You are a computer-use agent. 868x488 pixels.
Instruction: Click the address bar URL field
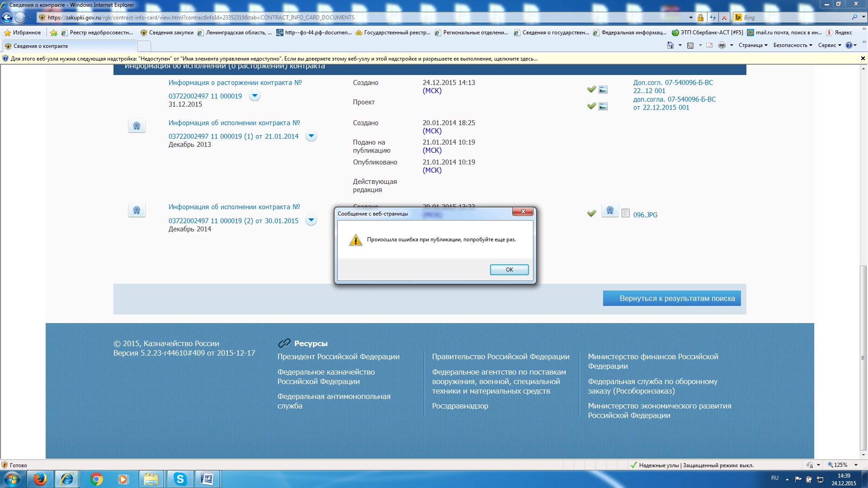point(362,18)
